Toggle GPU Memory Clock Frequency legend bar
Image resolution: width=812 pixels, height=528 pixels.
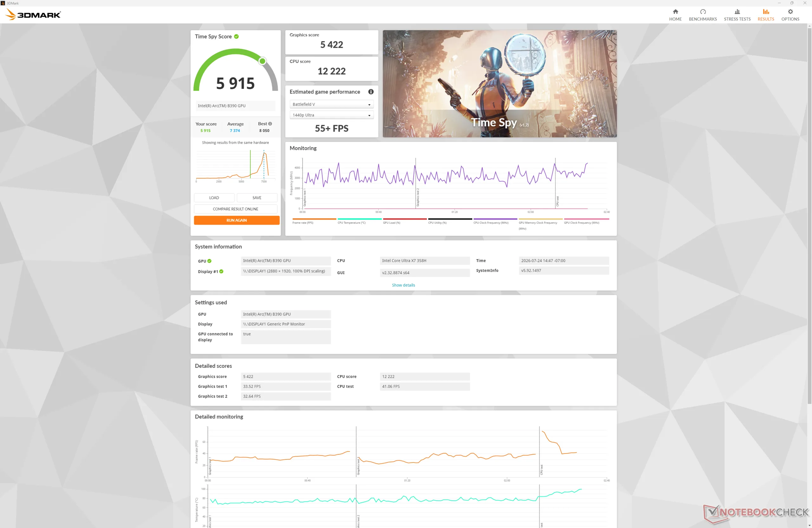[x=541, y=219]
